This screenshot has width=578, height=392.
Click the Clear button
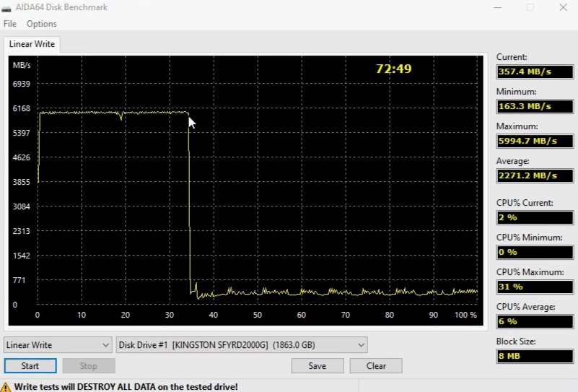tap(376, 366)
